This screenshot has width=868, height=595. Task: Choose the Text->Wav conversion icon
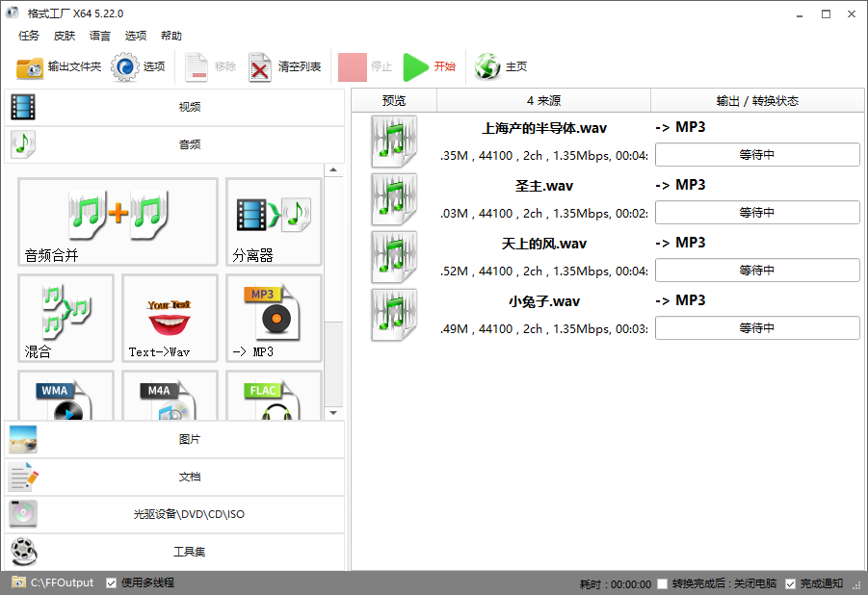click(x=170, y=318)
